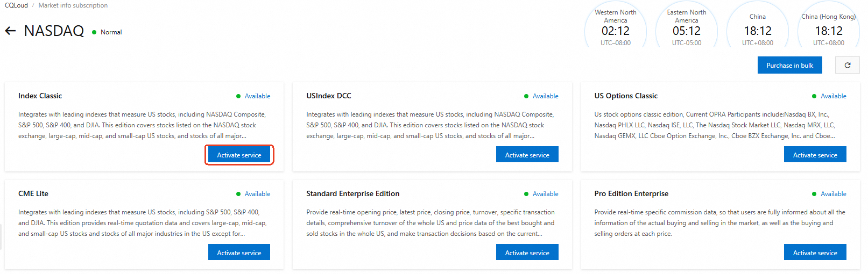Activate service for Pro Edition Enterprise
Image resolution: width=868 pixels, height=274 pixels.
click(815, 253)
